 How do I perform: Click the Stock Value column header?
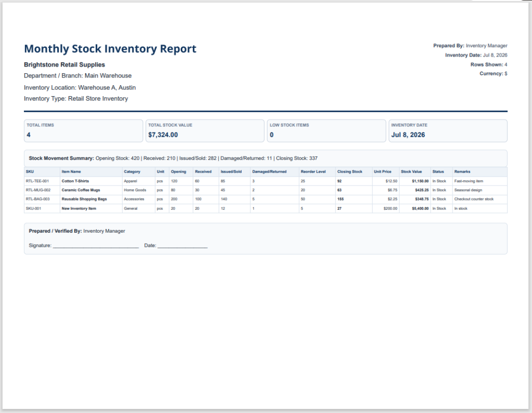point(411,172)
